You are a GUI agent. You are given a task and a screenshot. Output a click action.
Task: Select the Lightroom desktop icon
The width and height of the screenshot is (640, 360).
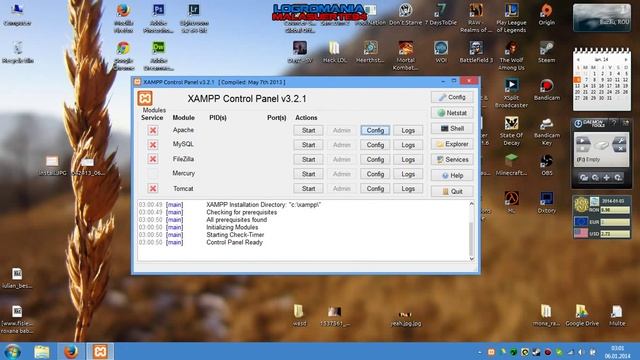pos(194,18)
